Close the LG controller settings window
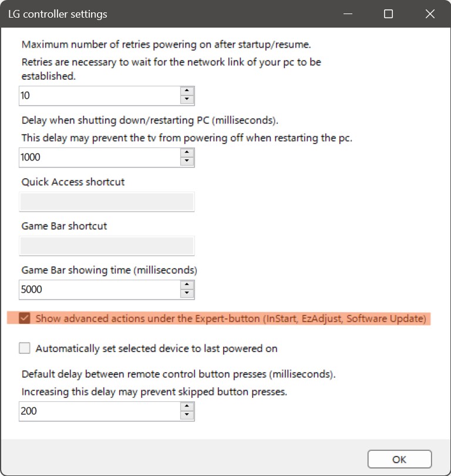Image resolution: width=451 pixels, height=476 pixels. point(430,14)
